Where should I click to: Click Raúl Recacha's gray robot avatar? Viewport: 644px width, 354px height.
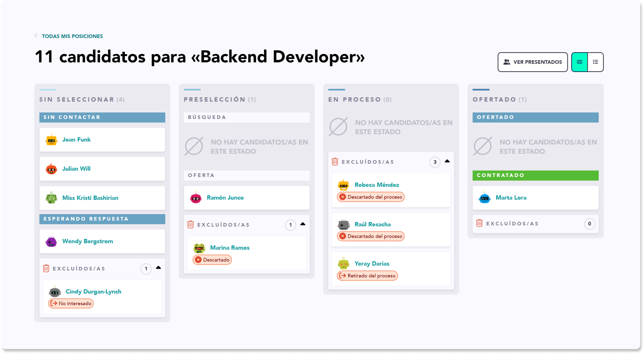(344, 224)
